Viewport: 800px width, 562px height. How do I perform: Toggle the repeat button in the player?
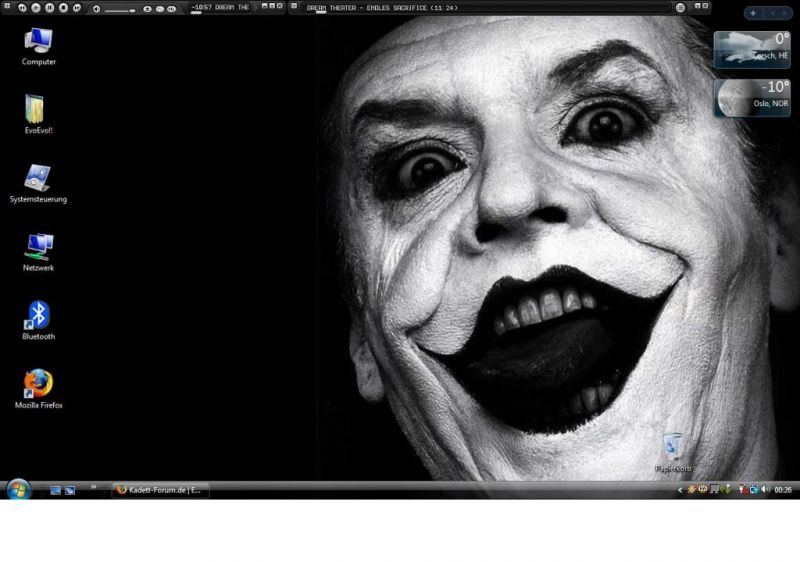160,9
